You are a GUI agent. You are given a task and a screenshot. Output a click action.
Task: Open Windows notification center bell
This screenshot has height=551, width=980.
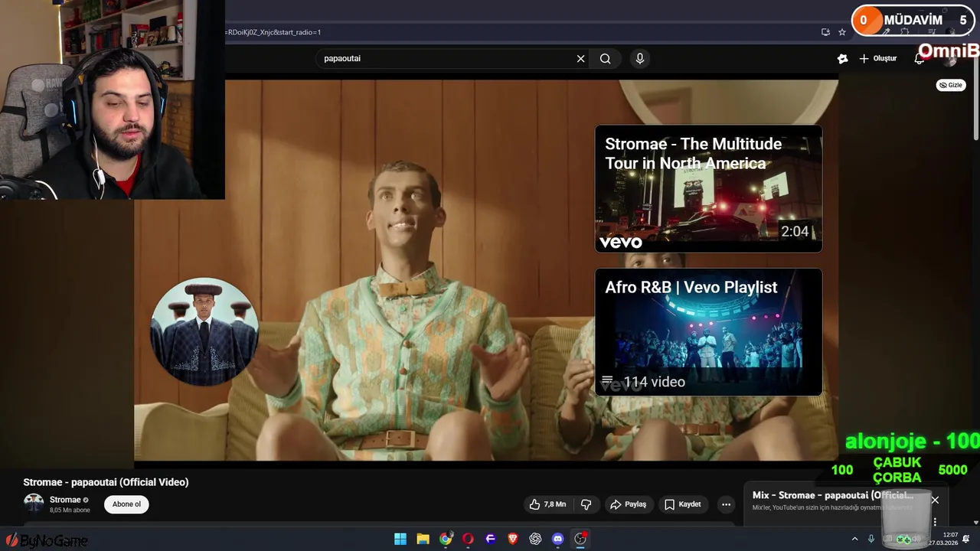tap(966, 539)
